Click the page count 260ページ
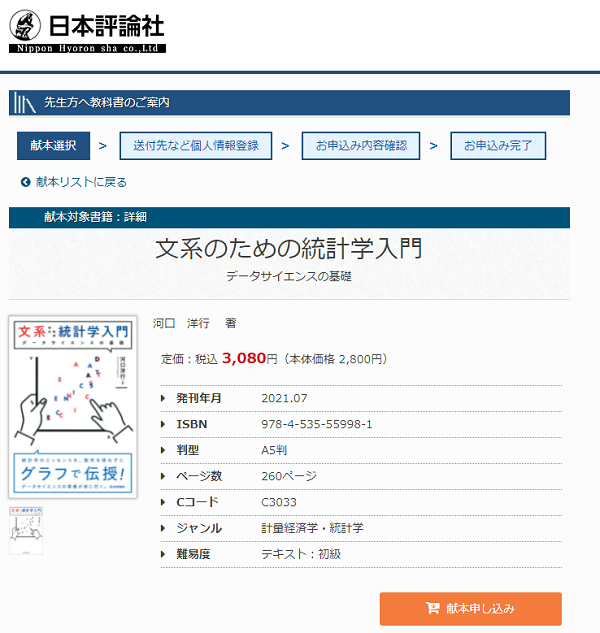Screen dimensions: 600x633 [289, 476]
